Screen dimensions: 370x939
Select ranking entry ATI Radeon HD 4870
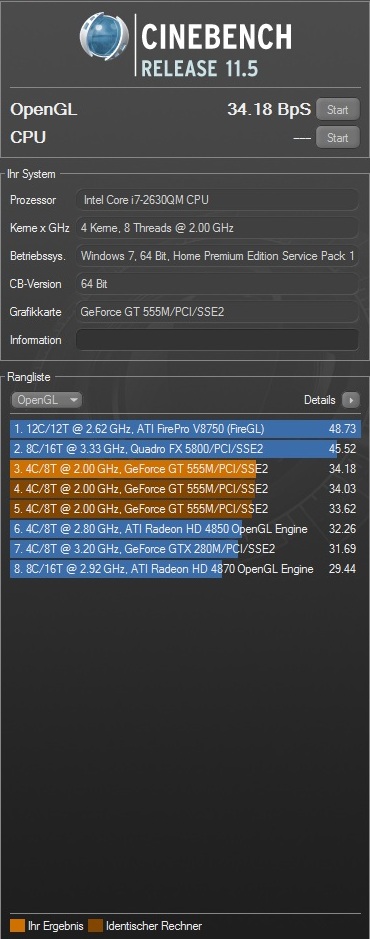pyautogui.click(x=185, y=569)
